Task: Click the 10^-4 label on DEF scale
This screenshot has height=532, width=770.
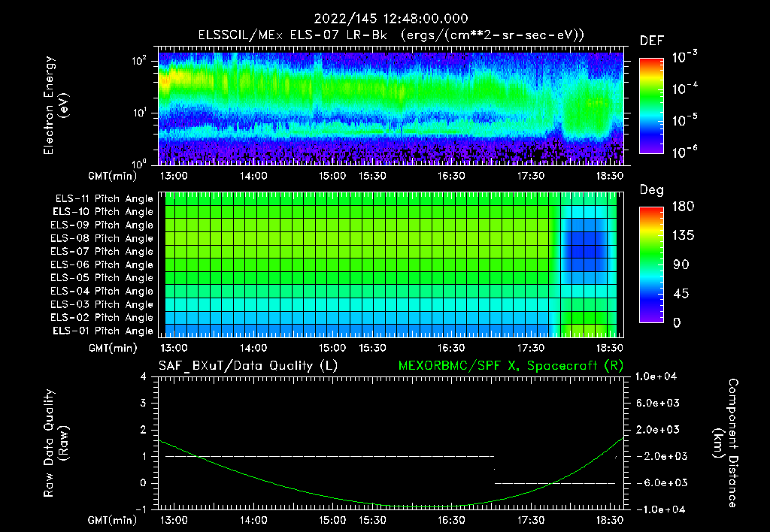Action: tap(684, 89)
